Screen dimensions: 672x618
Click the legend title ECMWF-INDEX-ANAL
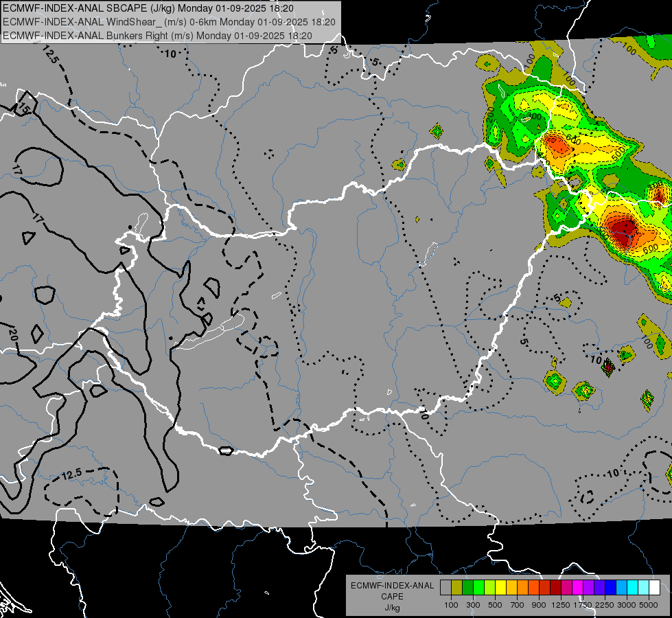pos(392,586)
